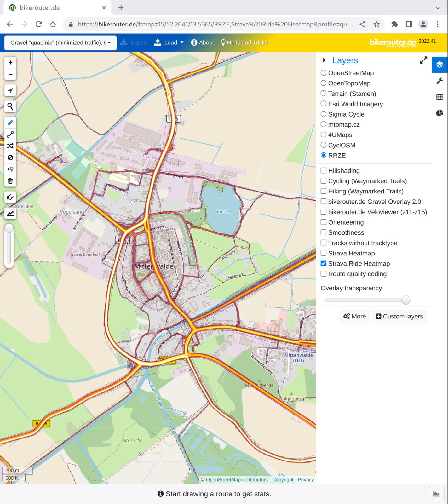
Task: Open the map search magnifier tool
Action: pyautogui.click(x=10, y=106)
